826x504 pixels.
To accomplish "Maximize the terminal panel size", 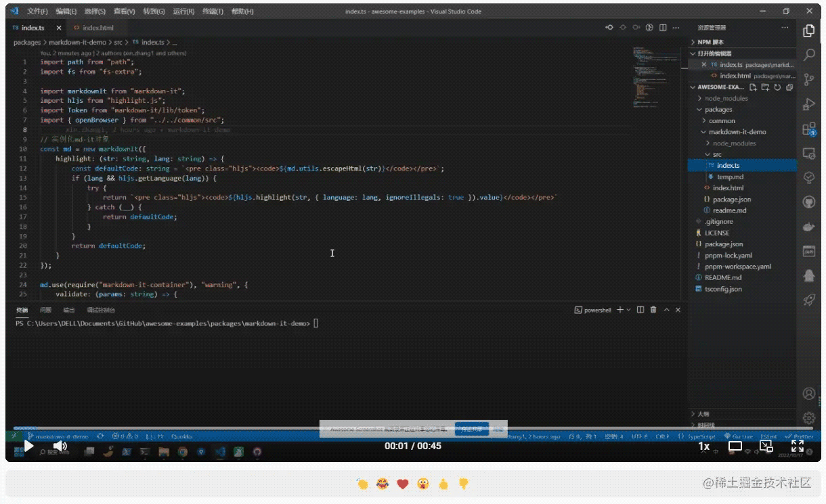I will [666, 310].
